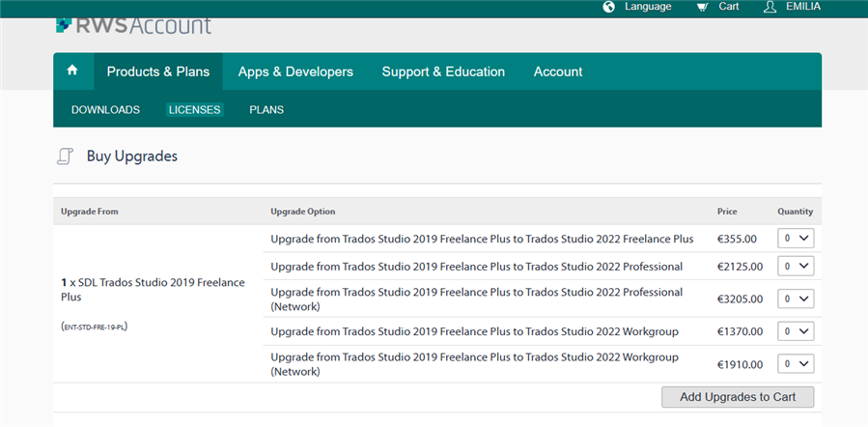Click the Upgrade Option column header

[x=303, y=212]
